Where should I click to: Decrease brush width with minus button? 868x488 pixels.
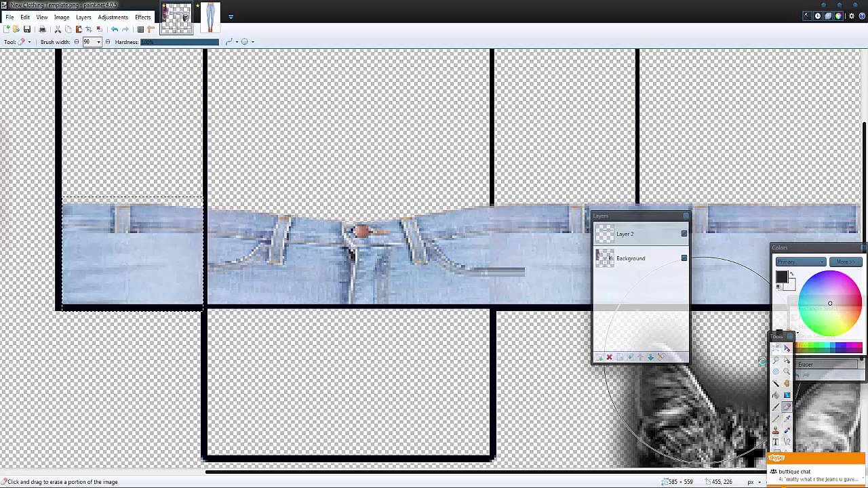coord(77,42)
